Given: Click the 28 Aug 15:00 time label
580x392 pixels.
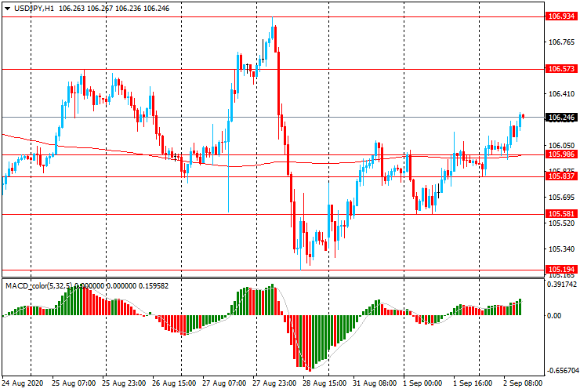Looking at the screenshot, I should [324, 384].
